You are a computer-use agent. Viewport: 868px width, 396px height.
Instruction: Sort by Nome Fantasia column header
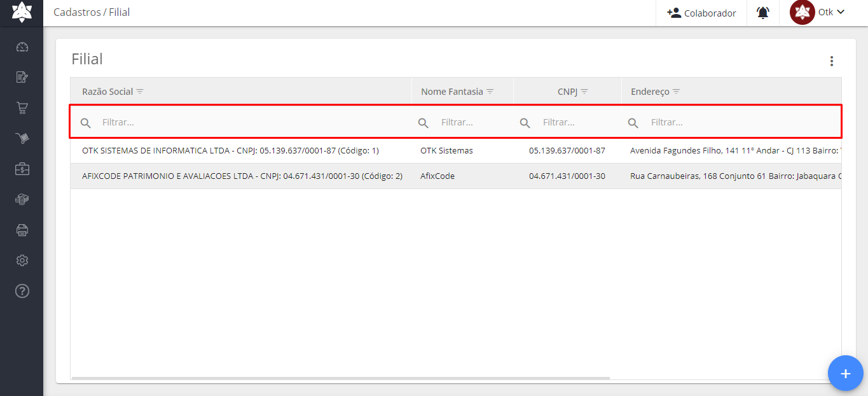coord(452,92)
